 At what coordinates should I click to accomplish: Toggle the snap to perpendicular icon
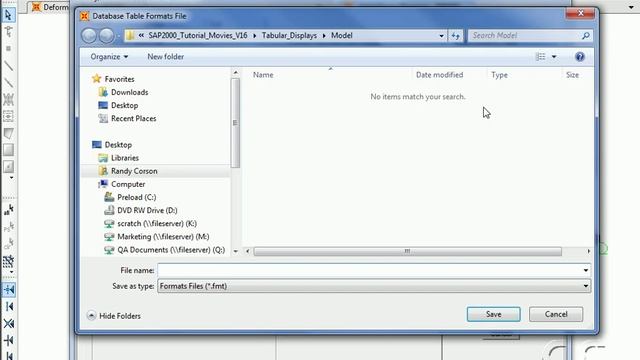pos(9,340)
